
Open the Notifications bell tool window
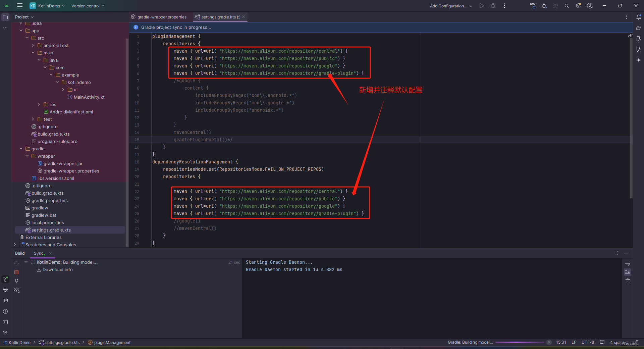point(639,17)
